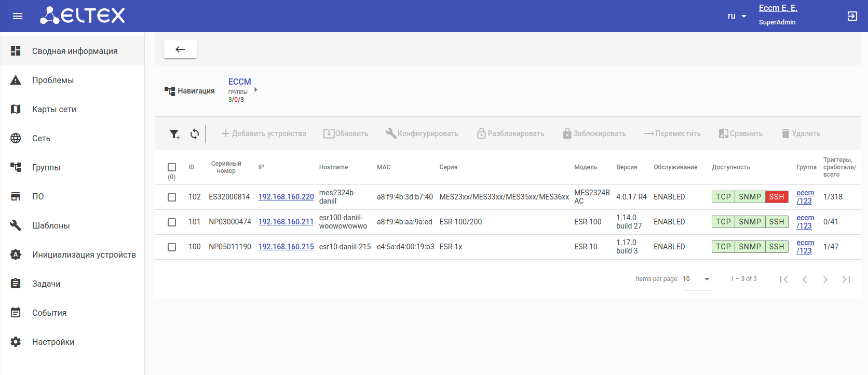
Task: Click Переместить toolbar button
Action: click(x=672, y=133)
